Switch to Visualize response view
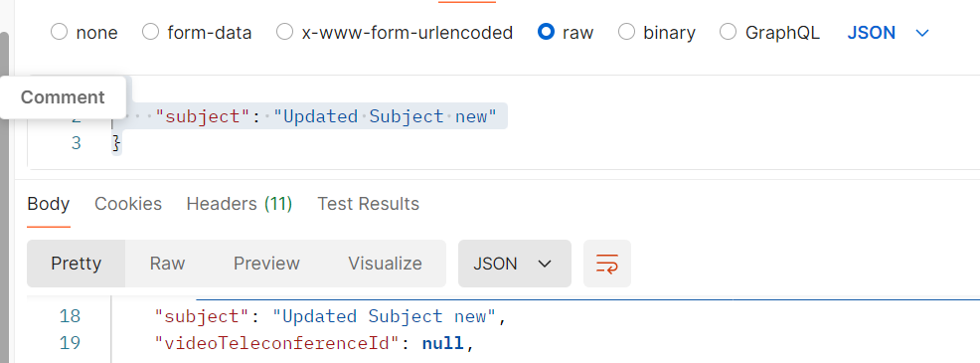This screenshot has height=363, width=980. click(385, 264)
